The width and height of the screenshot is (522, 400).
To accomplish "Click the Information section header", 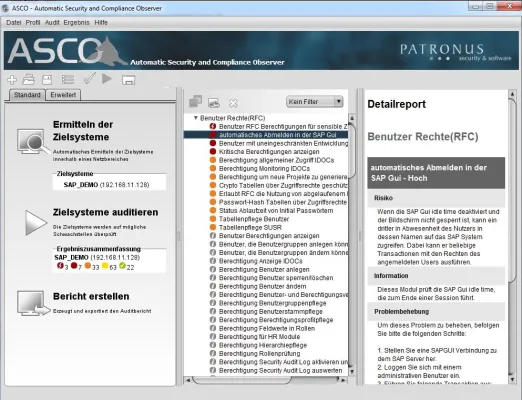I will [436, 276].
